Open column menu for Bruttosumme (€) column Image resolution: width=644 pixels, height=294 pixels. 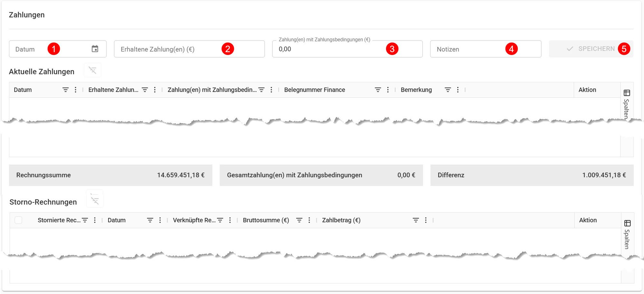309,220
